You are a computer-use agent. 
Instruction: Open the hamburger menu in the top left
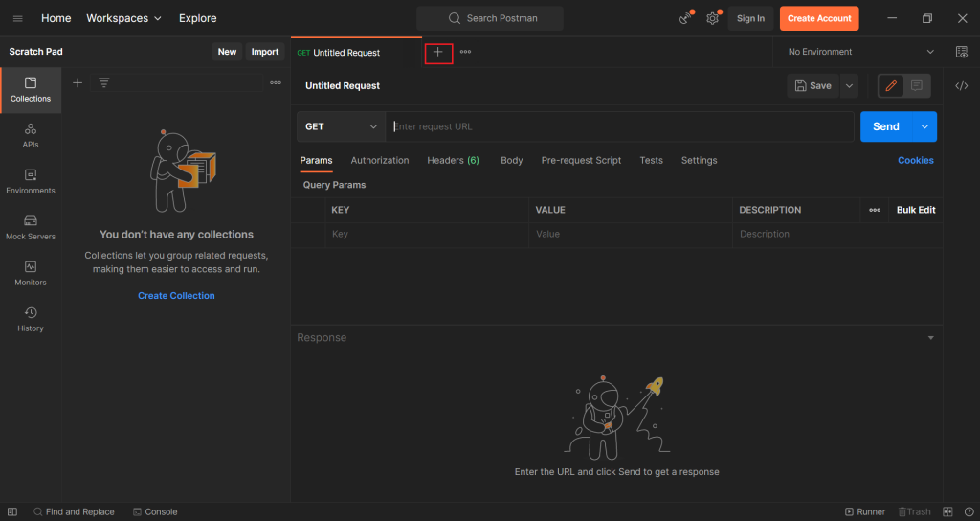tap(17, 19)
